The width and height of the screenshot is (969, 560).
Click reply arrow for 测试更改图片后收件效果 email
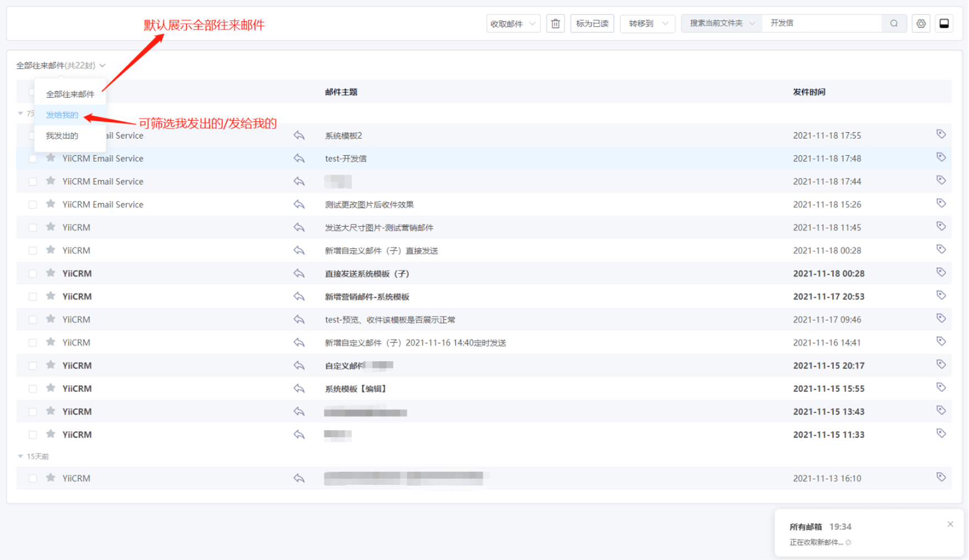(x=299, y=204)
